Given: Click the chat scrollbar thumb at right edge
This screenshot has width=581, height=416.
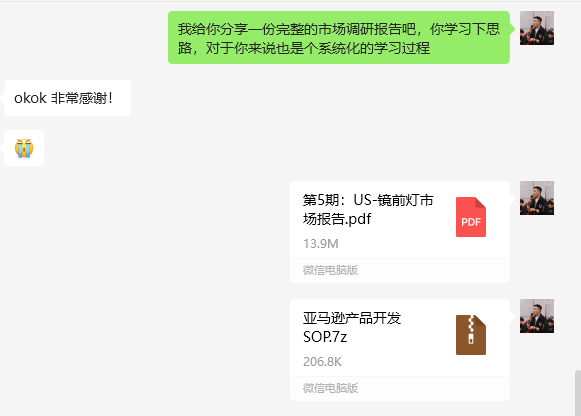Looking at the screenshot, I should [578, 393].
